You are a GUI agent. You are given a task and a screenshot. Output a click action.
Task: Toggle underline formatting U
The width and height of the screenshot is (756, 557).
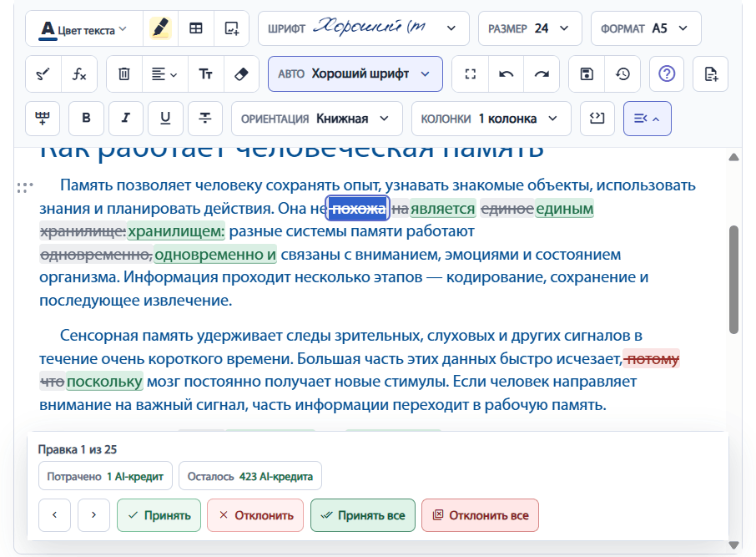coord(165,119)
